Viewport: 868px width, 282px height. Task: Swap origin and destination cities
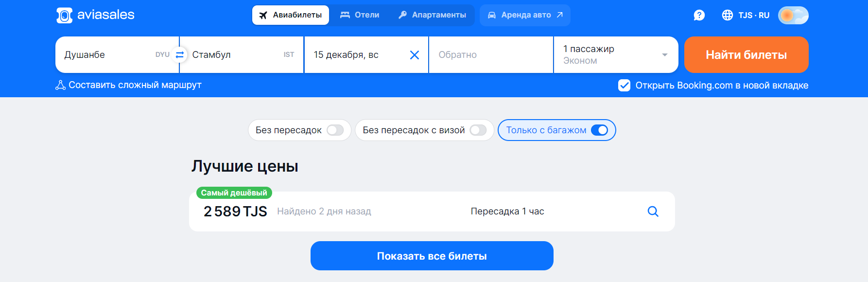tap(180, 54)
